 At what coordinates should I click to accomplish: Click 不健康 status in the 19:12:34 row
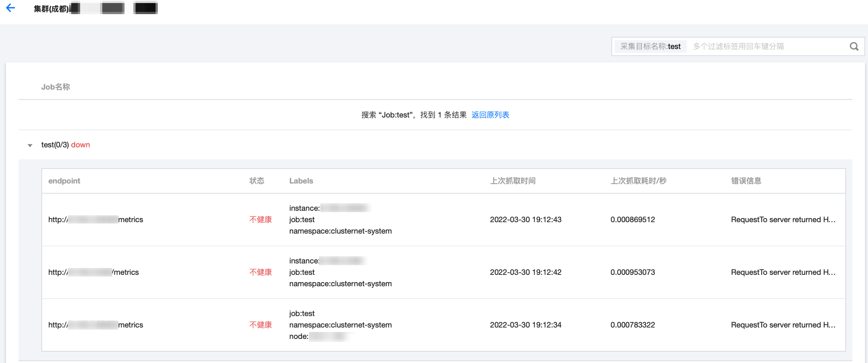[x=260, y=325]
